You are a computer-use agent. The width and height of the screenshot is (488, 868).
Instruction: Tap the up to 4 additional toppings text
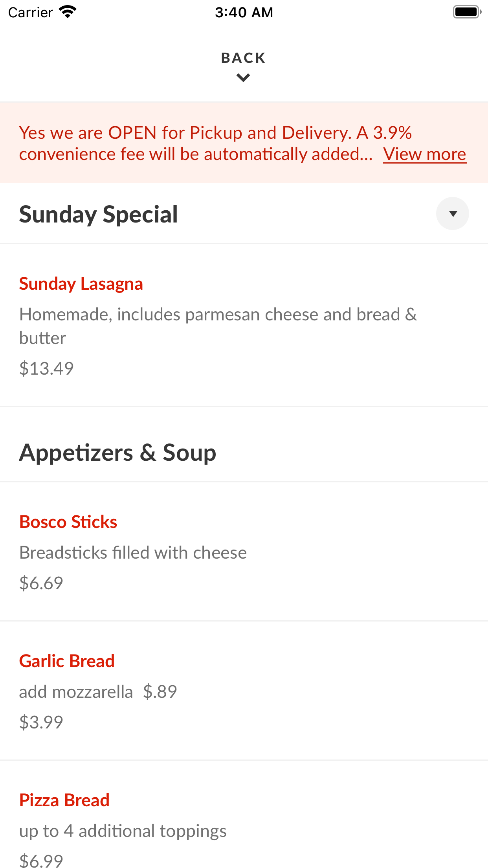pyautogui.click(x=123, y=831)
